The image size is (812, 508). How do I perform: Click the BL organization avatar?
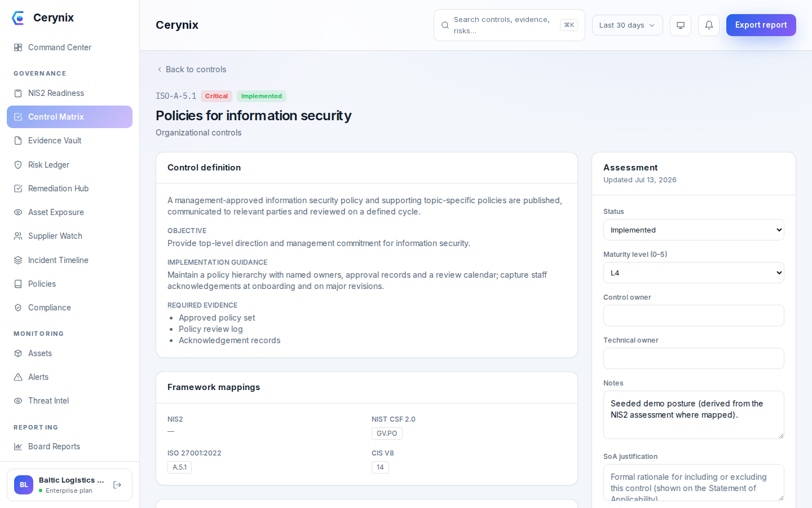pos(24,485)
